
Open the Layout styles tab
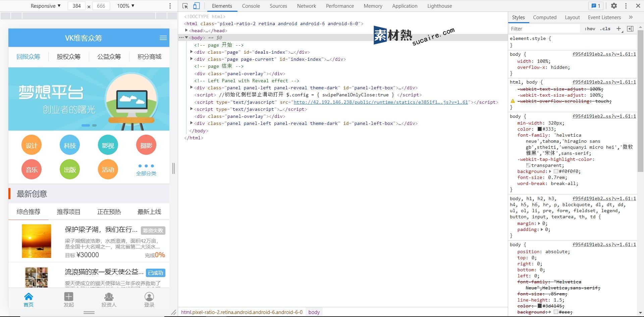pos(572,17)
